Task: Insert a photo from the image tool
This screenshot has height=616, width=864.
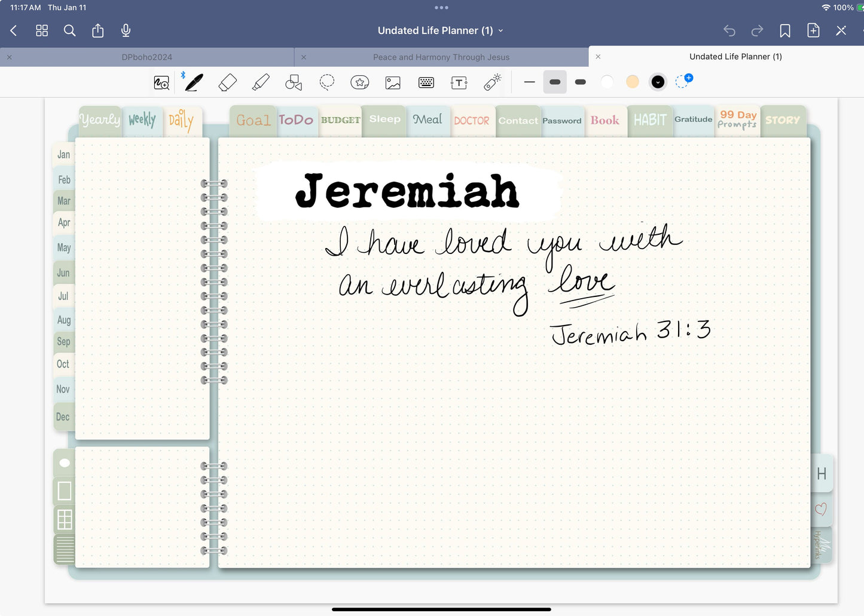Action: [x=392, y=82]
